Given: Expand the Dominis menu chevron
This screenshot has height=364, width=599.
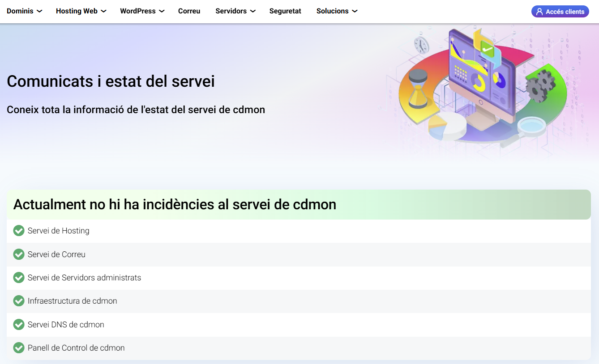Looking at the screenshot, I should click(x=39, y=11).
